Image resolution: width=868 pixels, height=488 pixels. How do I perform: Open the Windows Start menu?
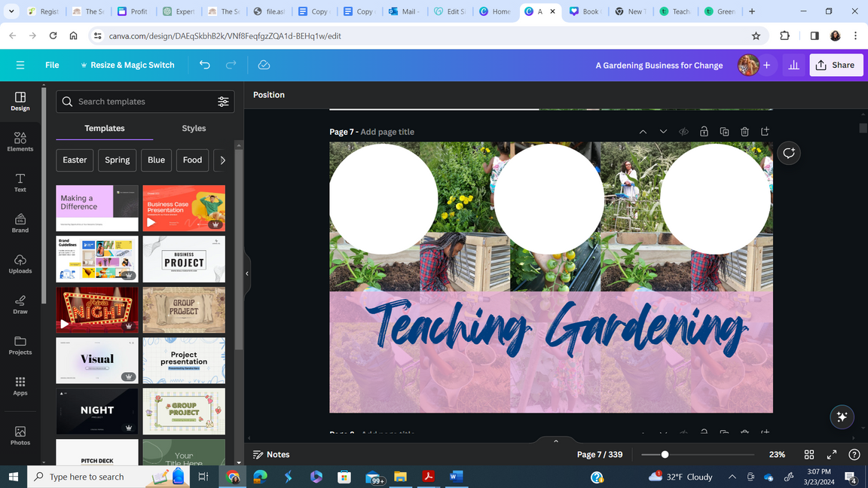(x=14, y=477)
